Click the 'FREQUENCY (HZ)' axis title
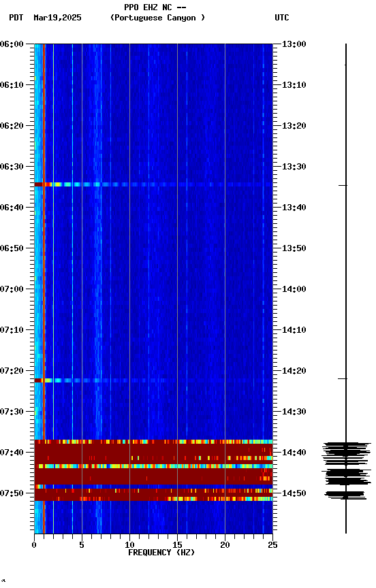Viewport: 376px width, 588px height. pyautogui.click(x=161, y=553)
